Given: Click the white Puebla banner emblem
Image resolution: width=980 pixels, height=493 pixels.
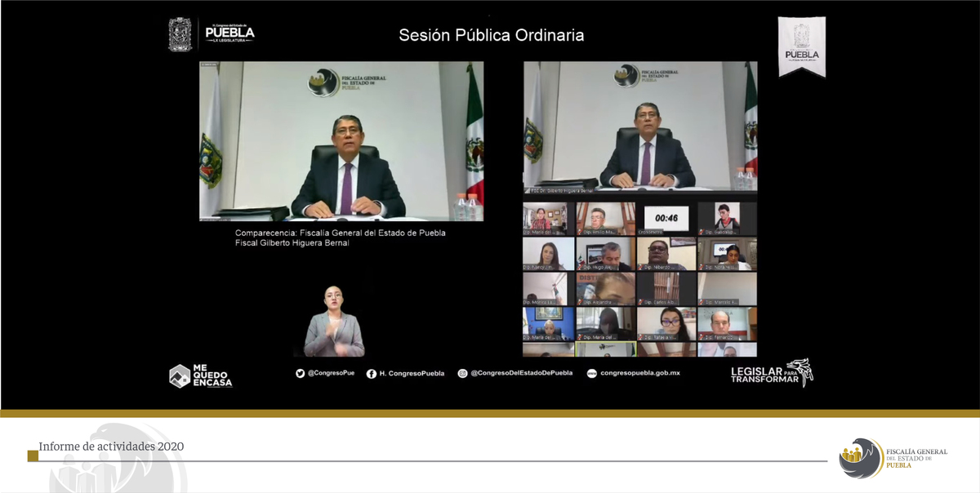Looking at the screenshot, I should [x=802, y=46].
